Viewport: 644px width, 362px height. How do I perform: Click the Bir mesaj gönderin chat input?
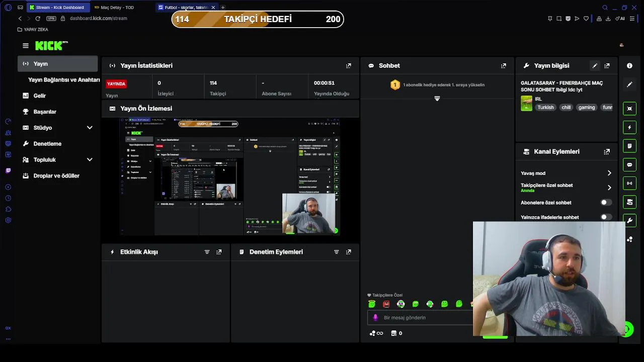420,318
